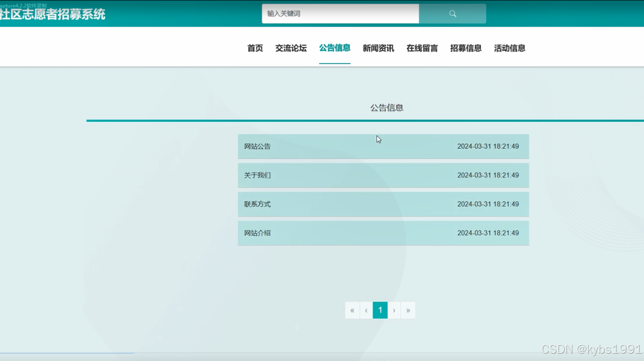
Task: Select page 1 in pagination
Action: 380,310
